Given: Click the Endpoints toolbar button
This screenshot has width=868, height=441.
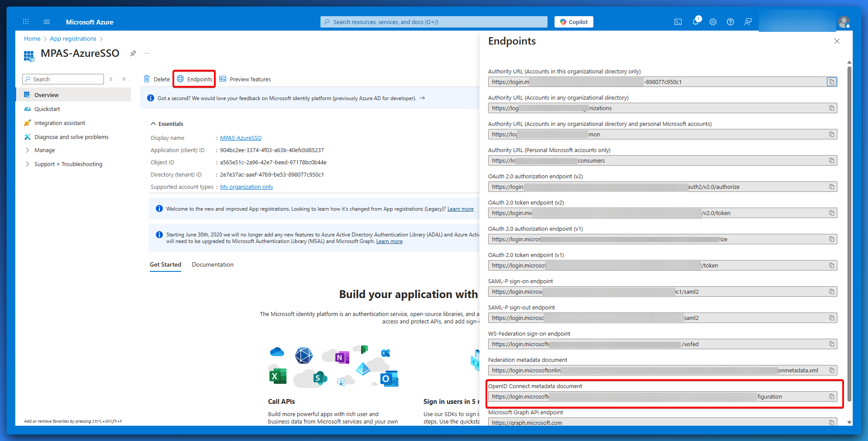Looking at the screenshot, I should click(x=194, y=79).
